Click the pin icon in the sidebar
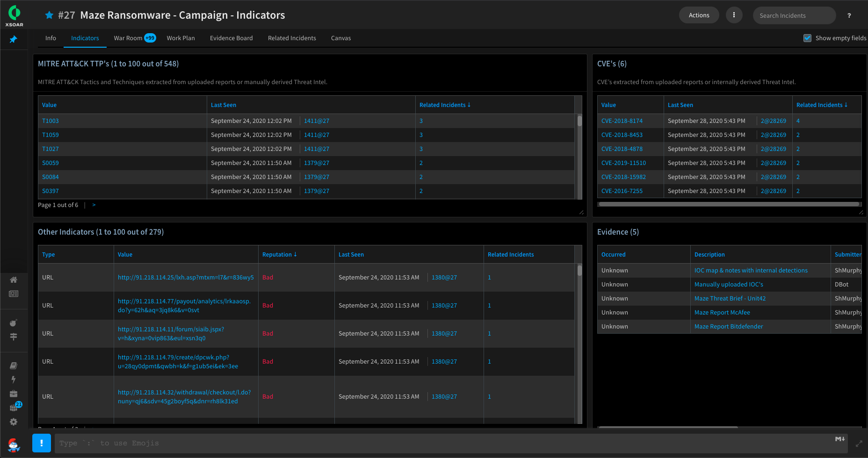868x458 pixels. pyautogui.click(x=14, y=39)
